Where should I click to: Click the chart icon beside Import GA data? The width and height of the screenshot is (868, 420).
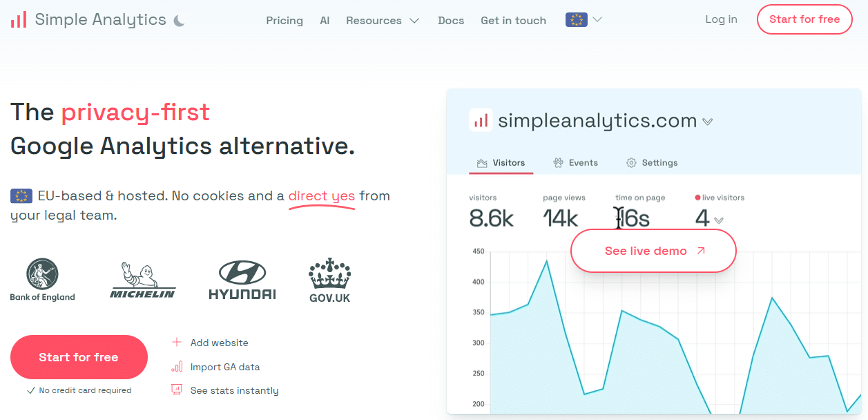coord(177,367)
